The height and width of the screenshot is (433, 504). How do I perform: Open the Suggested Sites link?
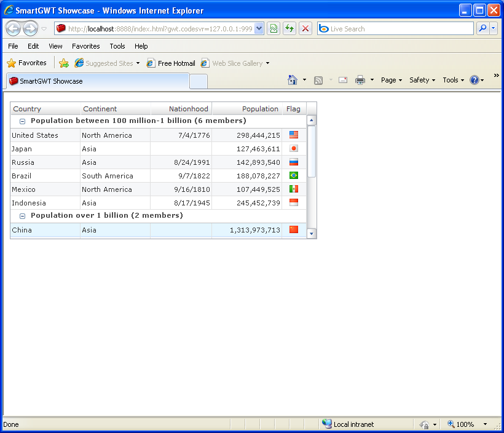coord(107,63)
